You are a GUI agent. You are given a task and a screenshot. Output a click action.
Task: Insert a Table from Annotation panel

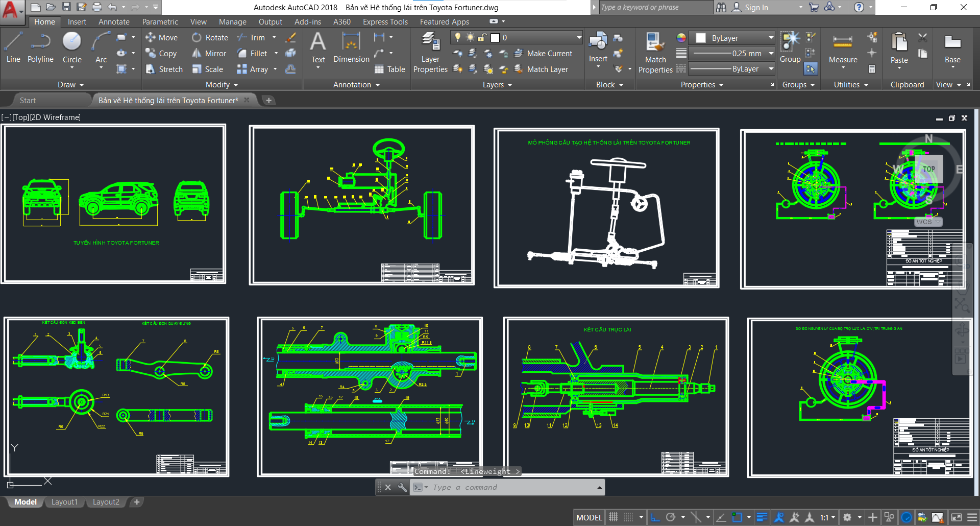tap(390, 69)
